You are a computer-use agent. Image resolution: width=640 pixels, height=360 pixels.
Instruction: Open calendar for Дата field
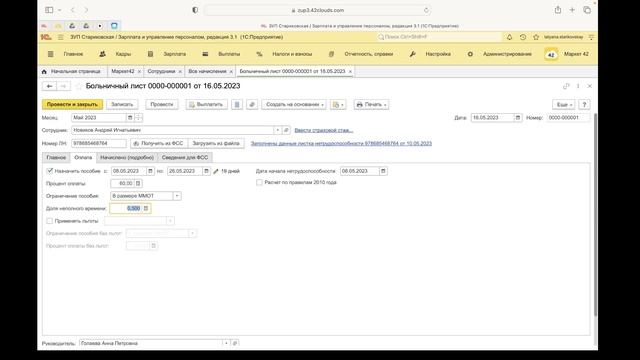coord(518,118)
